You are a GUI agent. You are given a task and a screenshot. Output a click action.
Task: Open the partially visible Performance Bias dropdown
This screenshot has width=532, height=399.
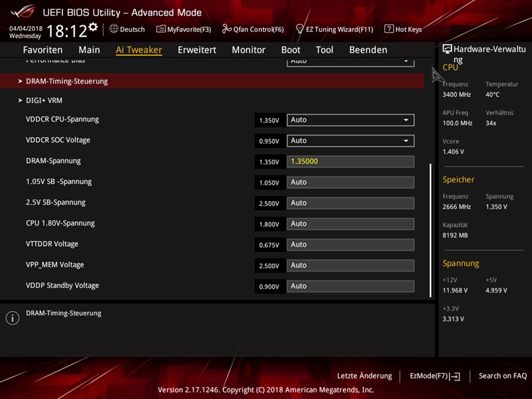pyautogui.click(x=350, y=63)
